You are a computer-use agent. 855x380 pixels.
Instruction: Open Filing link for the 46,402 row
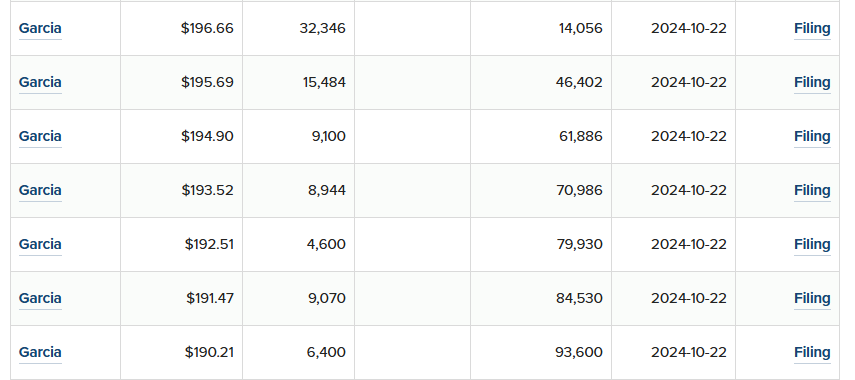coord(812,82)
